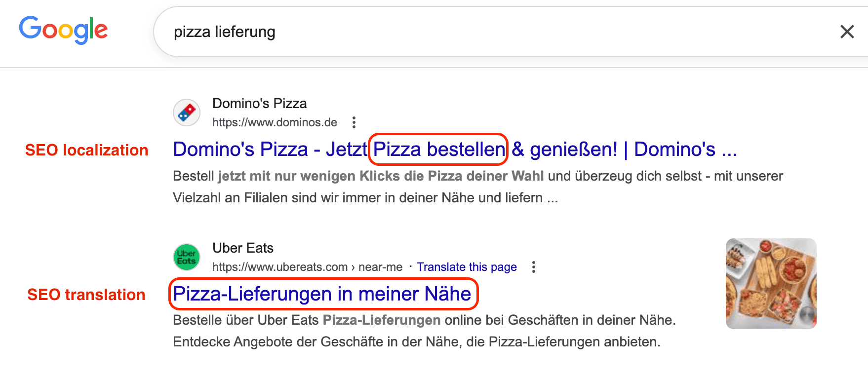Click inside the search input field
Image resolution: width=868 pixels, height=377 pixels.
click(444, 31)
